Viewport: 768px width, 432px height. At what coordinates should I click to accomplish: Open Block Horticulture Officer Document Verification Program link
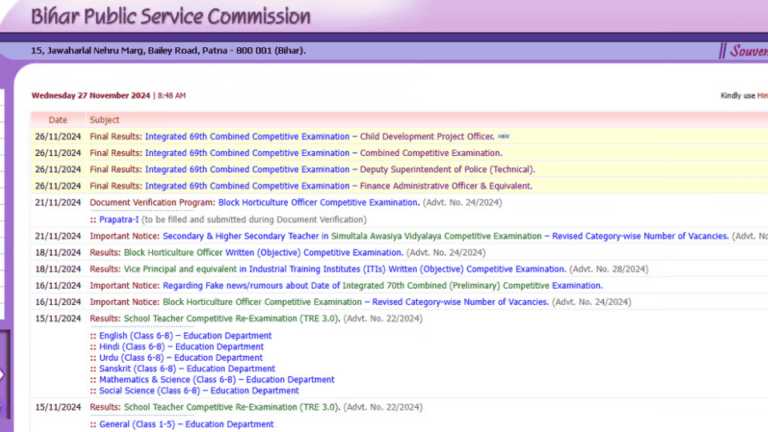pyautogui.click(x=318, y=203)
